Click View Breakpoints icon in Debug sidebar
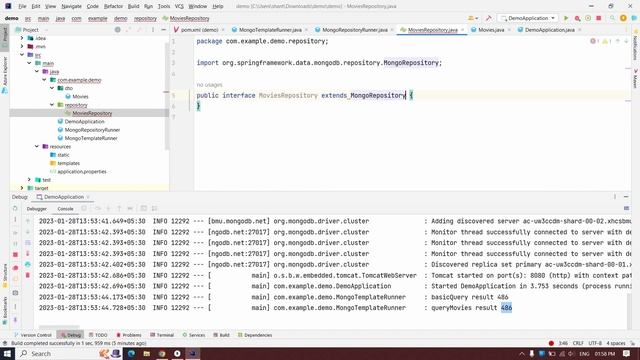This screenshot has width=640, height=360. pyautogui.click(x=15, y=268)
